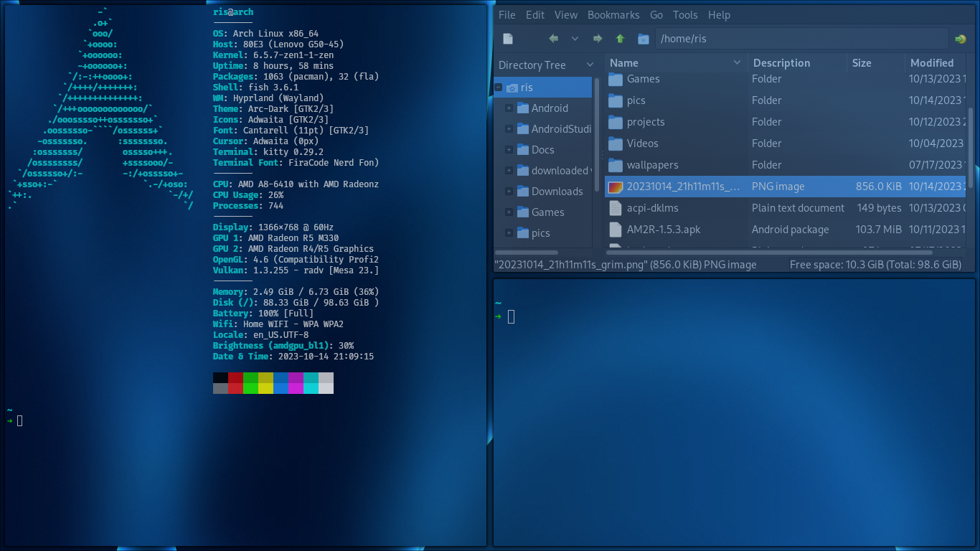980x551 pixels.
Task: Select the file name acpi-dklms
Action: coord(652,208)
